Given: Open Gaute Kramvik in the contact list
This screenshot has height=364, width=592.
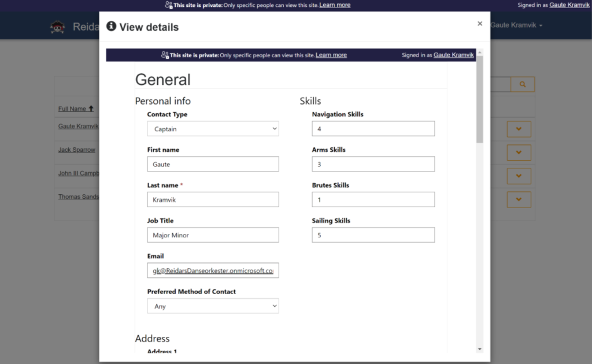Looking at the screenshot, I should (x=79, y=127).
